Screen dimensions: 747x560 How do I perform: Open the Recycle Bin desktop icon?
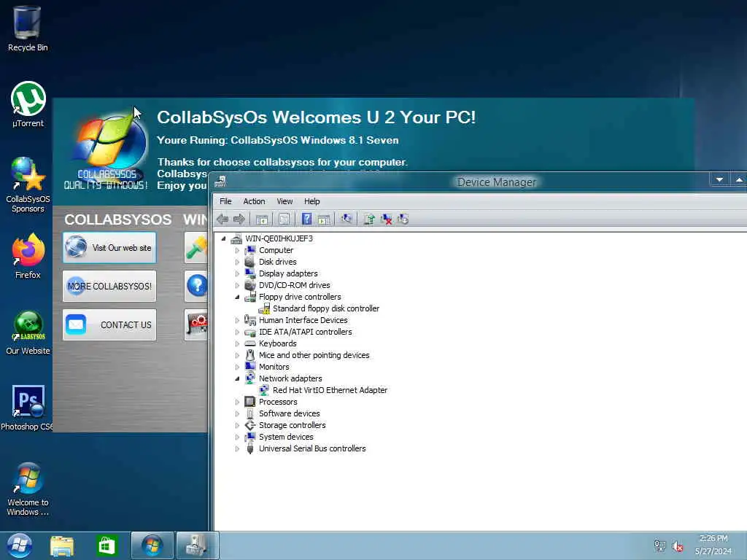click(28, 28)
